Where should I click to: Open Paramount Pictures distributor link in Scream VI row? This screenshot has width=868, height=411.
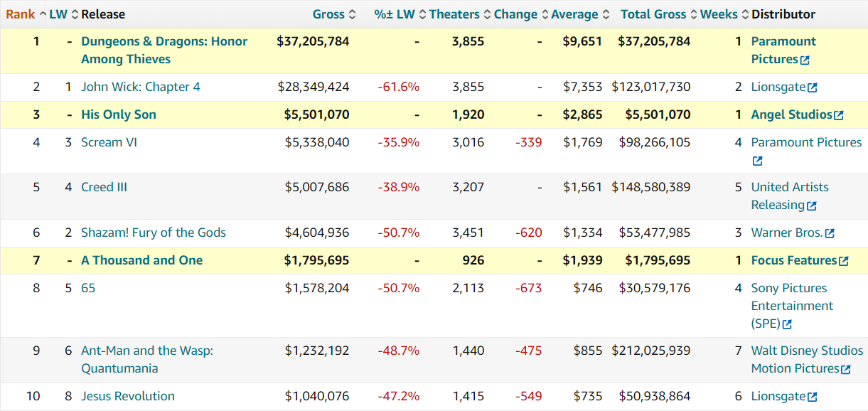click(x=806, y=142)
